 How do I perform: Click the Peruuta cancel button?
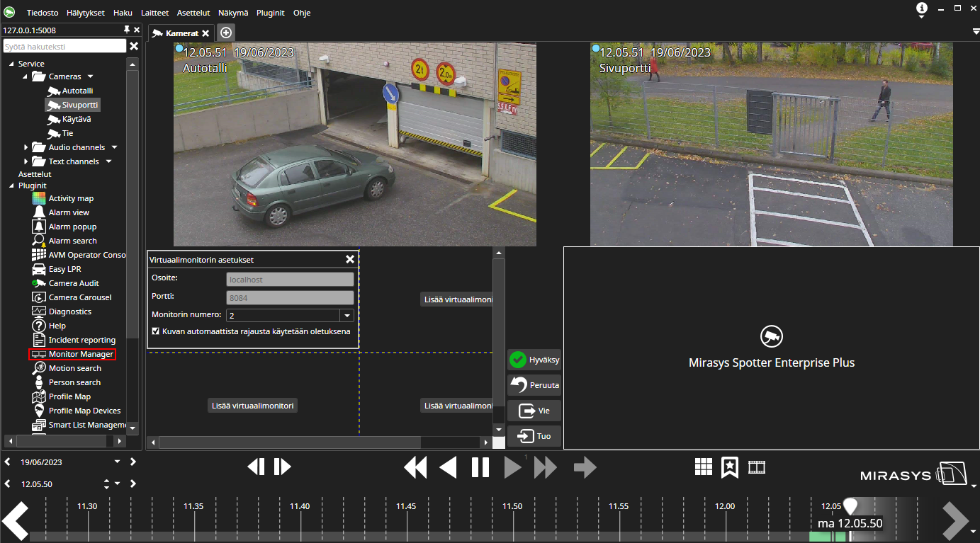click(535, 385)
